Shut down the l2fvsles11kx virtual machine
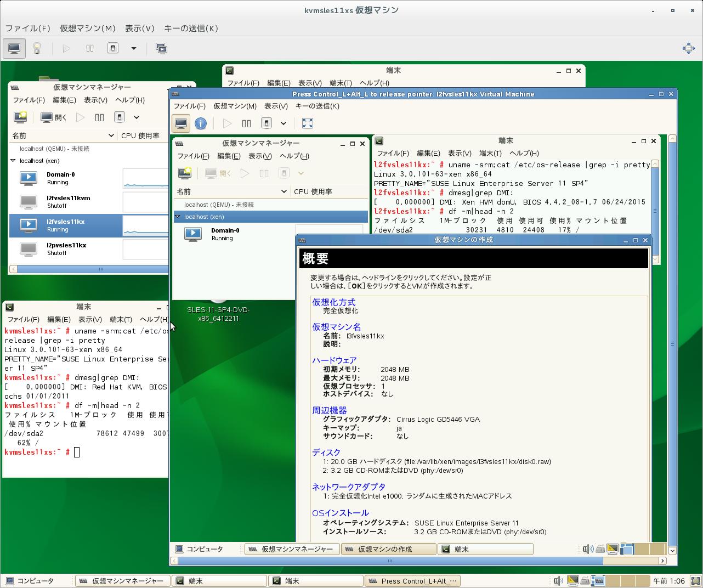This screenshot has height=588, width=703. tap(267, 123)
